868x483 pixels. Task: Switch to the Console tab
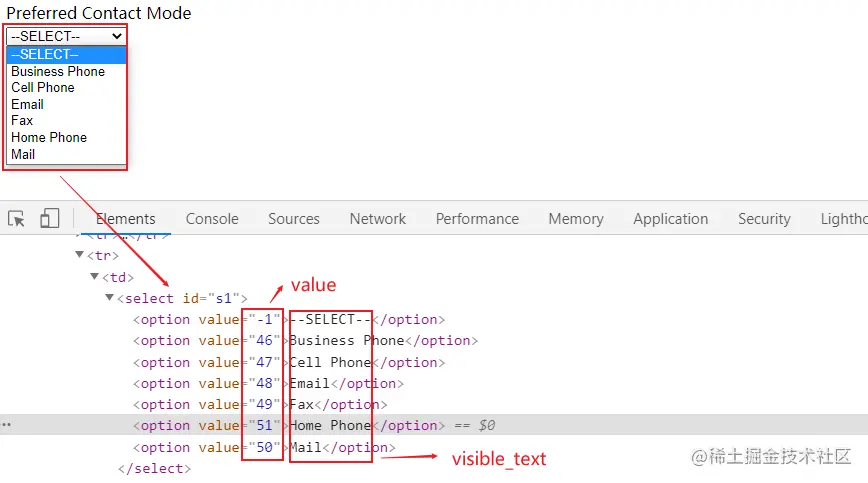click(212, 219)
